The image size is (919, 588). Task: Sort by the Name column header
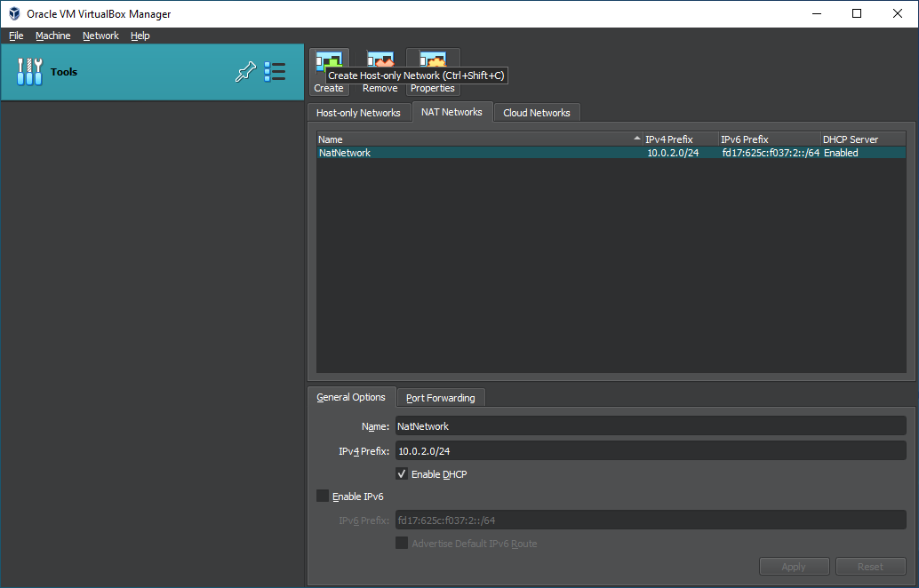tap(479, 139)
